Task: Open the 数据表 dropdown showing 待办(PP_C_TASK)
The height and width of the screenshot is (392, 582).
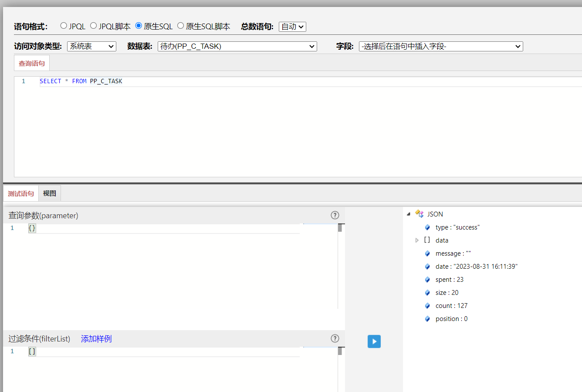Action: tap(237, 46)
